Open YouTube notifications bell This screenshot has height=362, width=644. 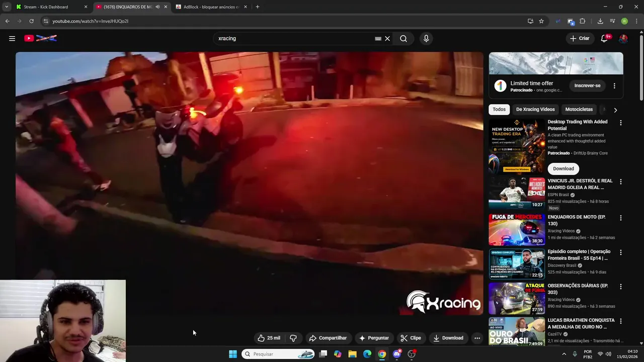click(605, 38)
